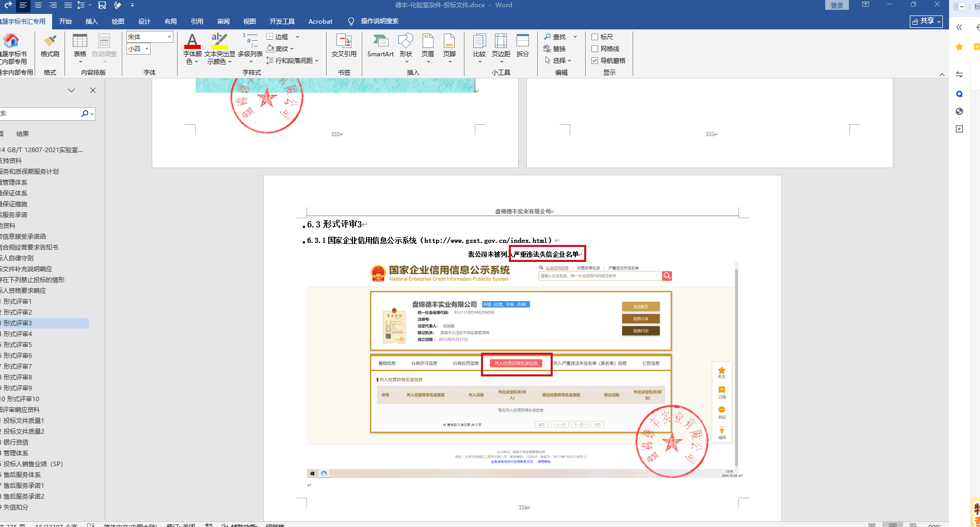Click the redo arrow in quick access toolbar
The width and height of the screenshot is (980, 527).
pyautogui.click(x=7, y=5)
